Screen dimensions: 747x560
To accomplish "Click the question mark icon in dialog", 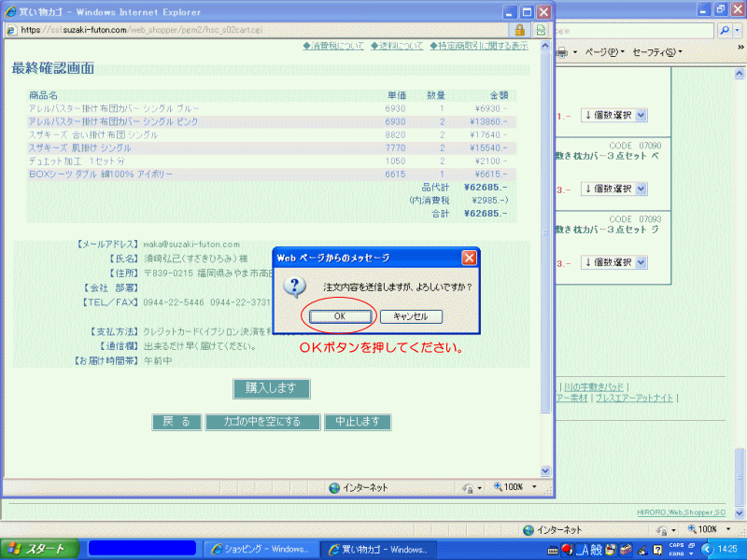I will [x=293, y=287].
